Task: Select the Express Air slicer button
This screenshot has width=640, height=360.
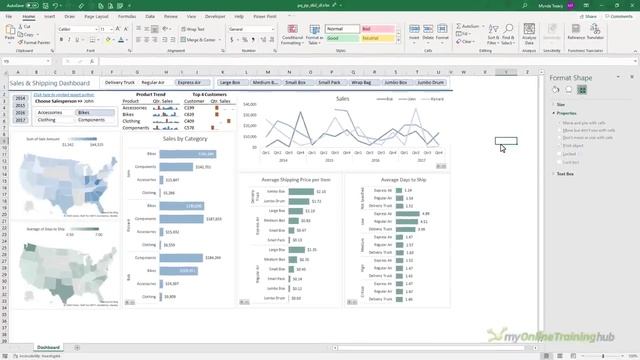Action: point(193,82)
